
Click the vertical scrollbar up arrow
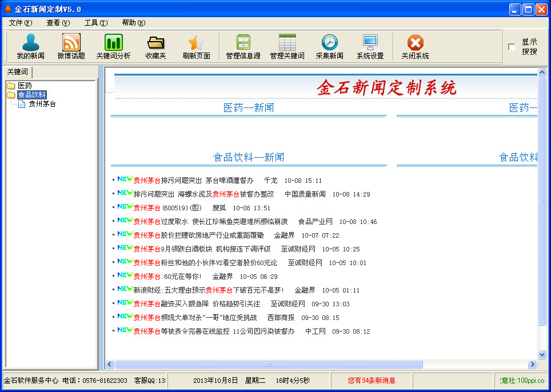pos(542,73)
